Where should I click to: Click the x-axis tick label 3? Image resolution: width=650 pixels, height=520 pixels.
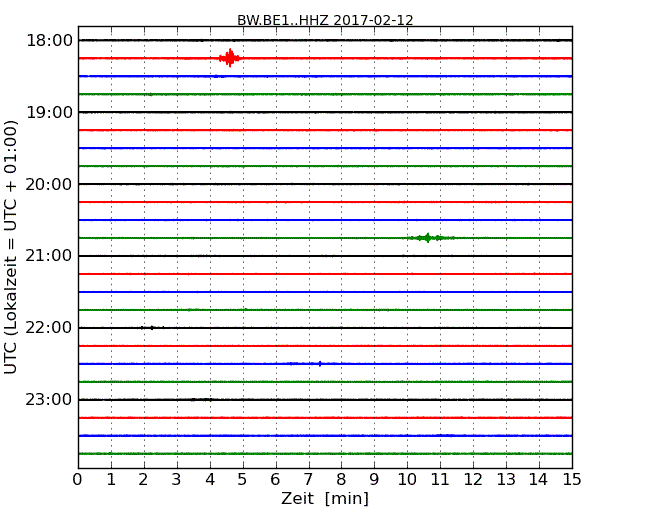(177, 480)
